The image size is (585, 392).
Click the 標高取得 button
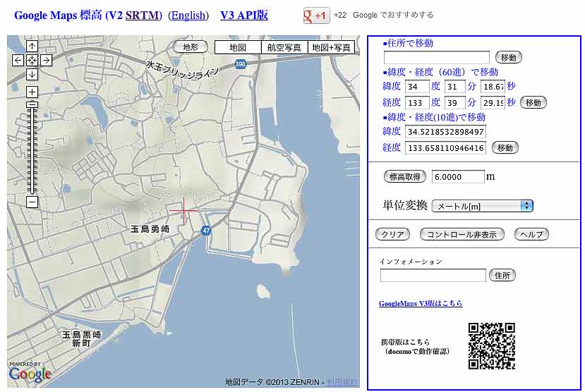click(405, 177)
